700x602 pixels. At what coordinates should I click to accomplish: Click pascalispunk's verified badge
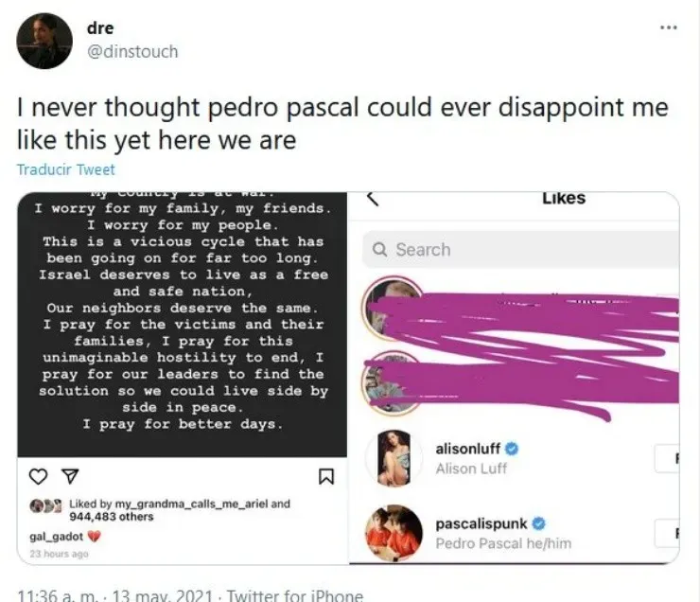click(539, 523)
